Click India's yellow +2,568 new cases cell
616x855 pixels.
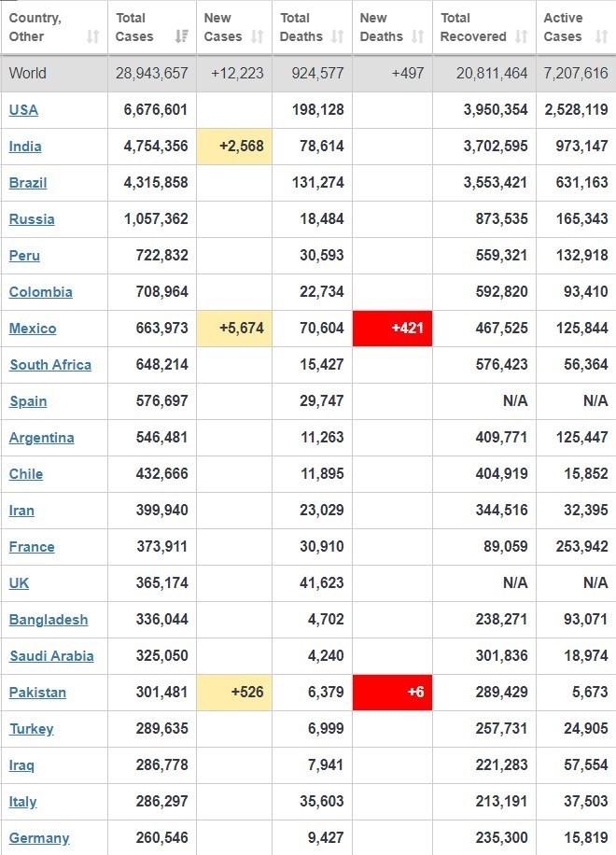[x=234, y=146]
